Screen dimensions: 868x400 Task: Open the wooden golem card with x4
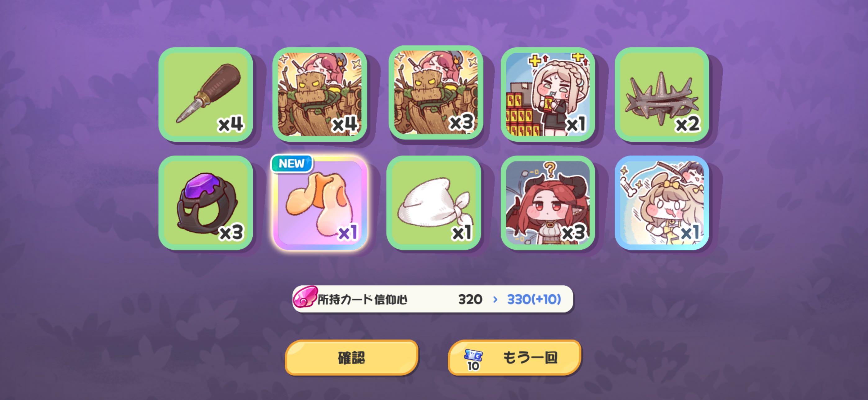[319, 94]
